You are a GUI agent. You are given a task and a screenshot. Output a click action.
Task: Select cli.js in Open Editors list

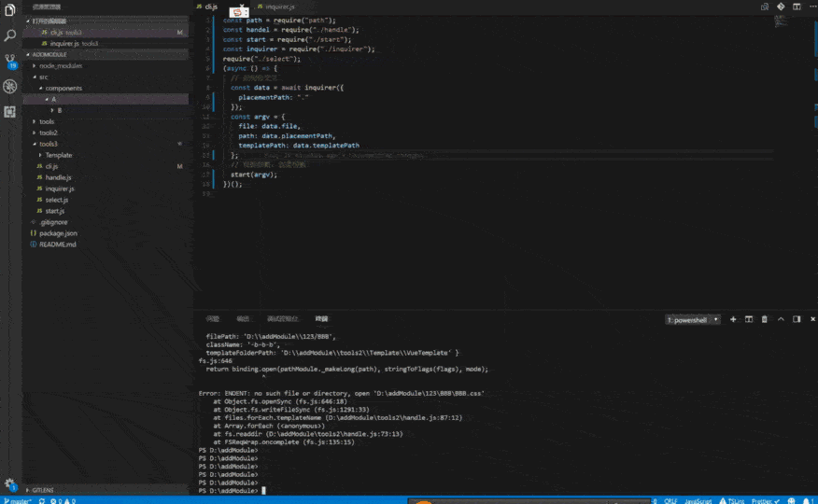point(106,33)
